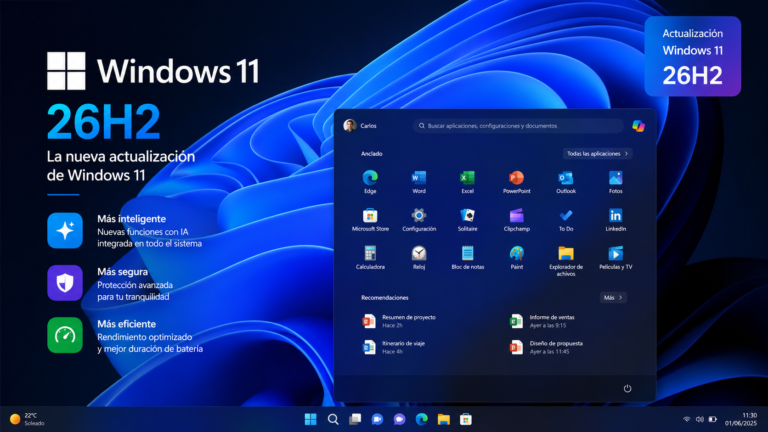Click the Buscar aplicaciones search field
This screenshot has width=768, height=432.
[518, 126]
